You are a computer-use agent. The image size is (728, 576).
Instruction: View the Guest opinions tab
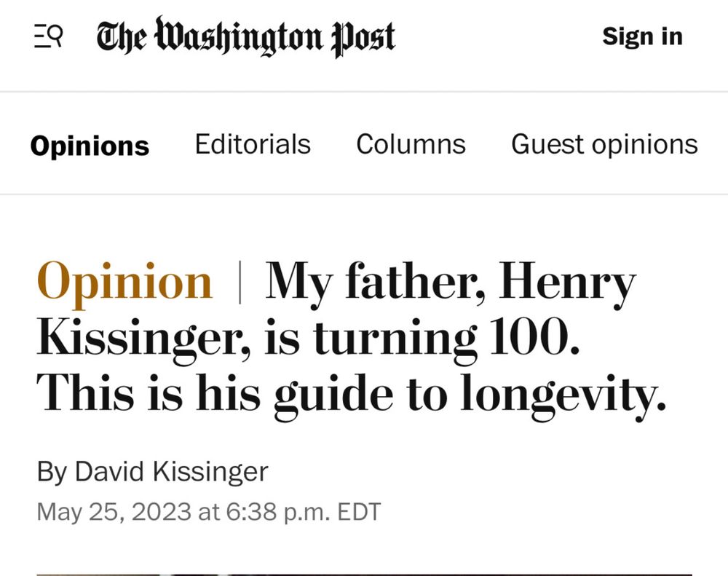click(604, 144)
